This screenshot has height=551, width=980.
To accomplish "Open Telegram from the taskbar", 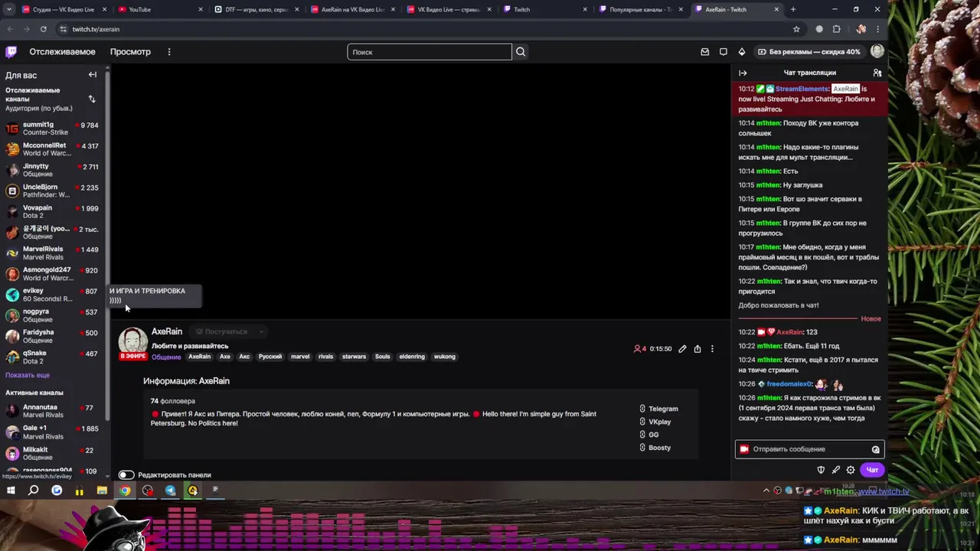I will coord(170,491).
